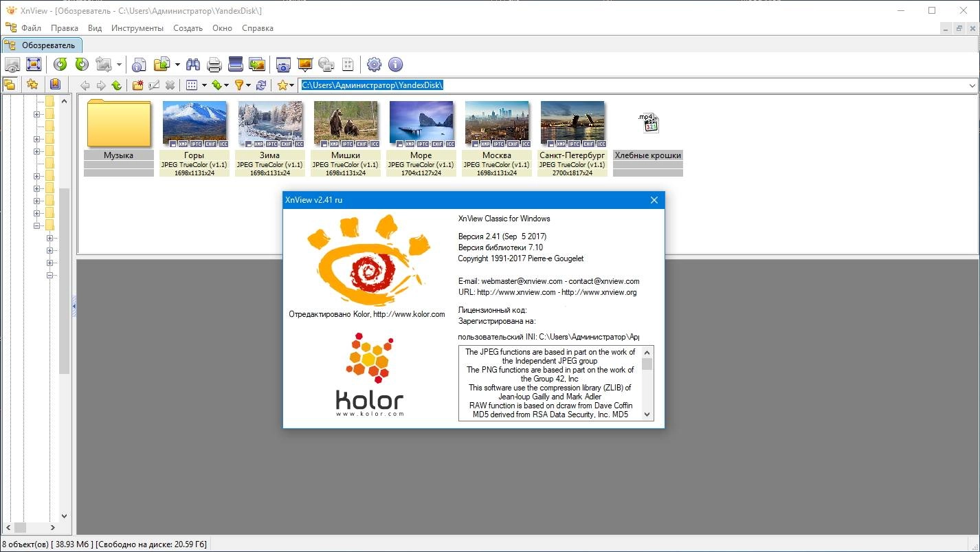This screenshot has width=980, height=552.
Task: Click http://www.xnview.org URL in dialog
Action: pos(599,292)
